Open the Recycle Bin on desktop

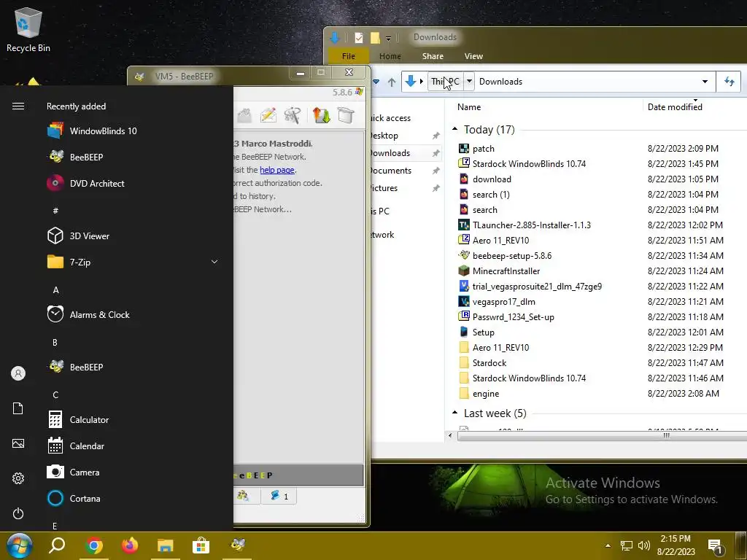click(28, 29)
